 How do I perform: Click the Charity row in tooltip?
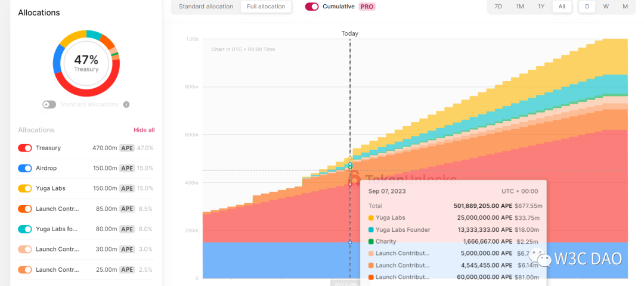coord(453,242)
